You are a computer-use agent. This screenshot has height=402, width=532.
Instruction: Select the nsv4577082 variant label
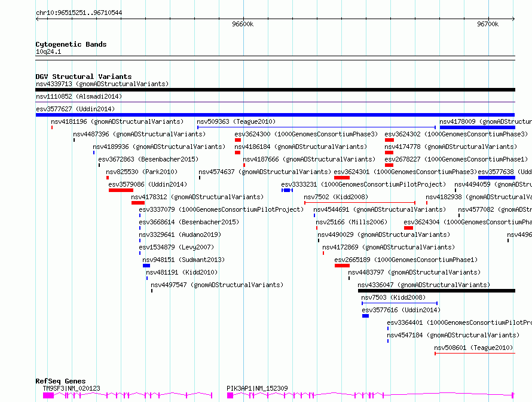tap(495, 209)
